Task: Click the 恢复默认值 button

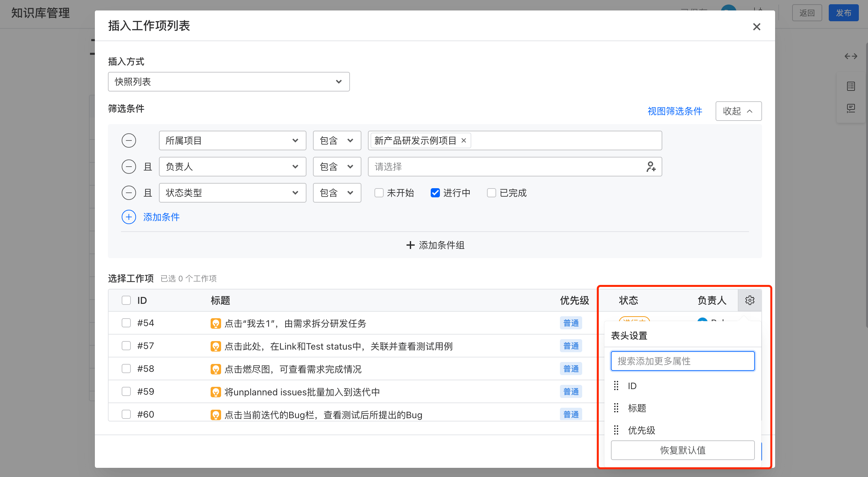Action: [682, 450]
